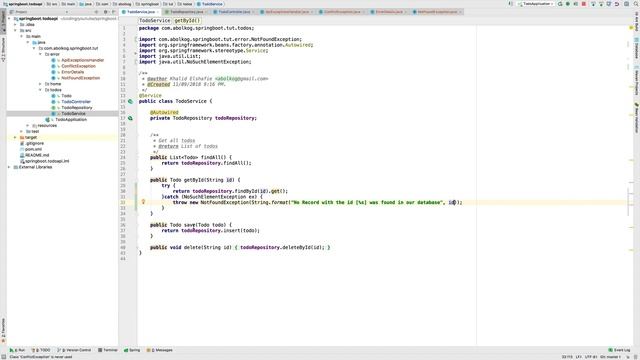Expand External Libraries
This screenshot has width=640, height=360.
click(x=9, y=167)
